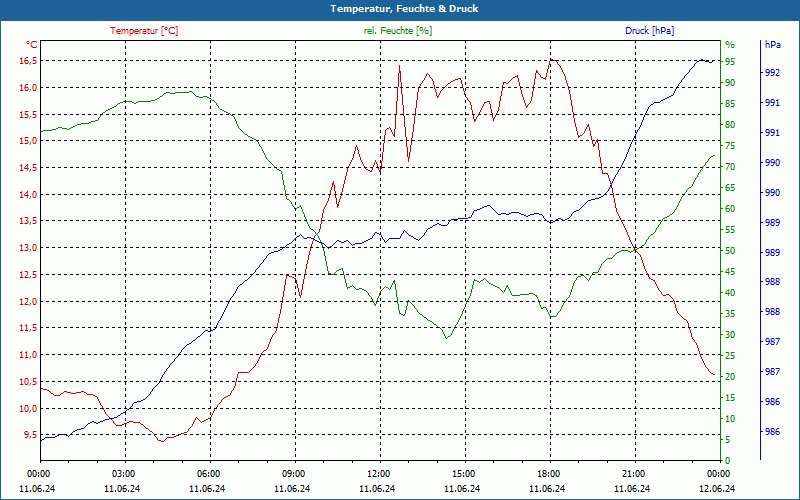Click the 90 humidity axis tick
Image resolution: width=800 pixels, height=500 pixels.
point(730,83)
